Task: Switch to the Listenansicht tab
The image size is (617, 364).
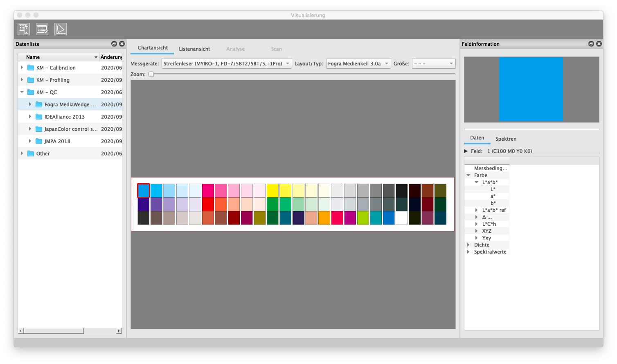Action: [194, 49]
